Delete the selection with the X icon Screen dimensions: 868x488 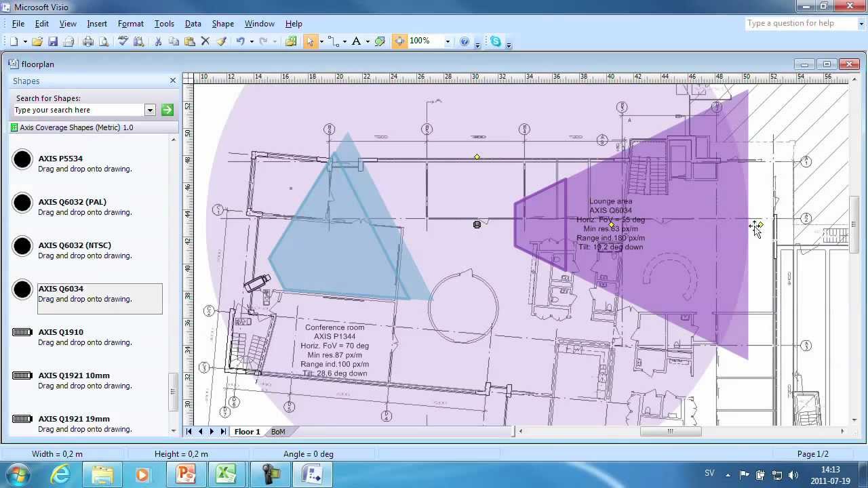(x=205, y=41)
